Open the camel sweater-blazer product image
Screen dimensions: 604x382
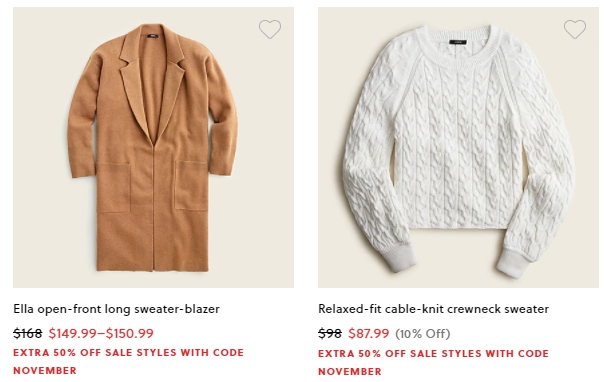153,147
